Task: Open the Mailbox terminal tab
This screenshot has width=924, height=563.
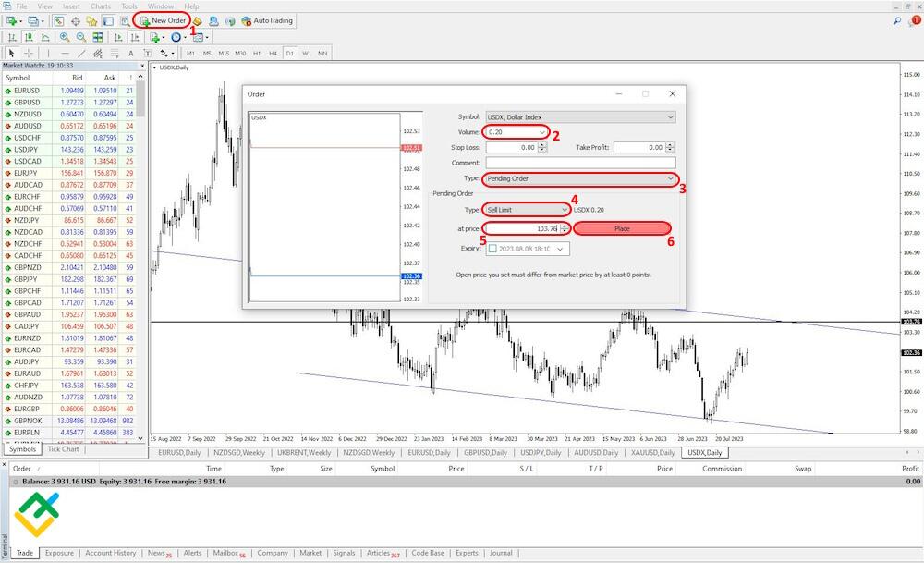Action: pos(228,553)
